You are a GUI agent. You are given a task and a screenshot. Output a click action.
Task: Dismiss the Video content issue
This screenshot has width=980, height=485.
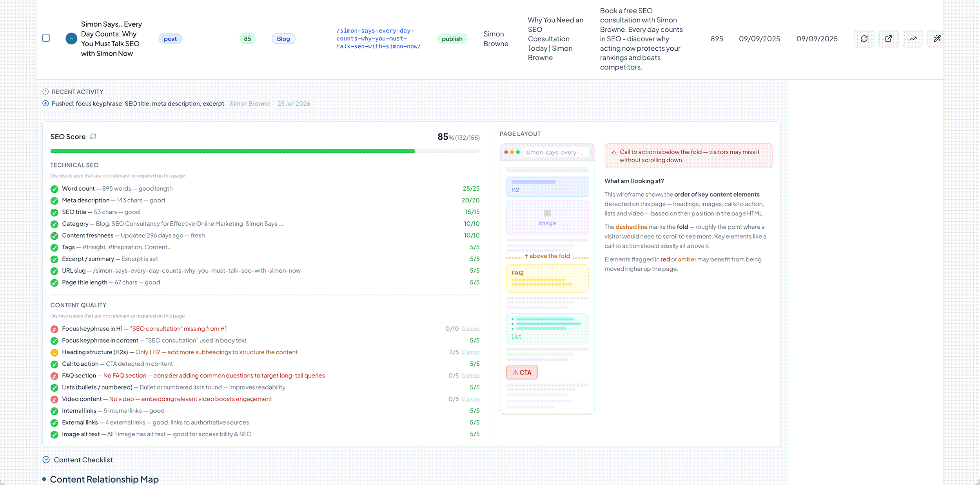point(470,399)
